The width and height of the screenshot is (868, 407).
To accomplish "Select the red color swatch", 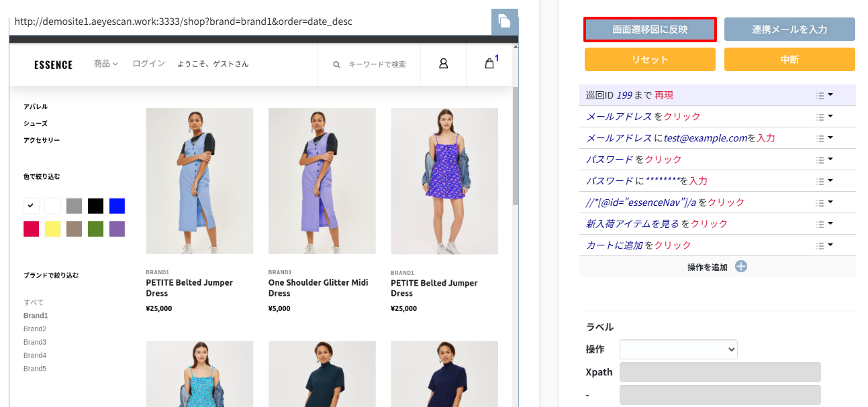I will tap(32, 229).
